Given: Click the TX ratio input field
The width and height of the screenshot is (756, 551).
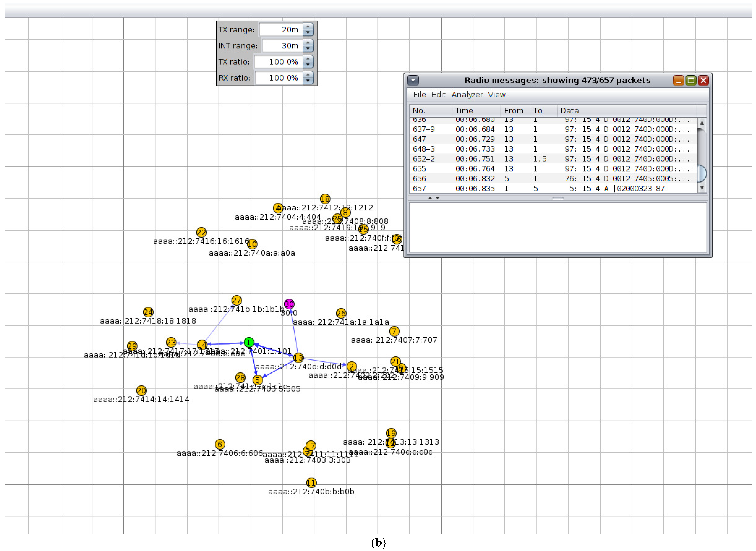Looking at the screenshot, I should [279, 62].
